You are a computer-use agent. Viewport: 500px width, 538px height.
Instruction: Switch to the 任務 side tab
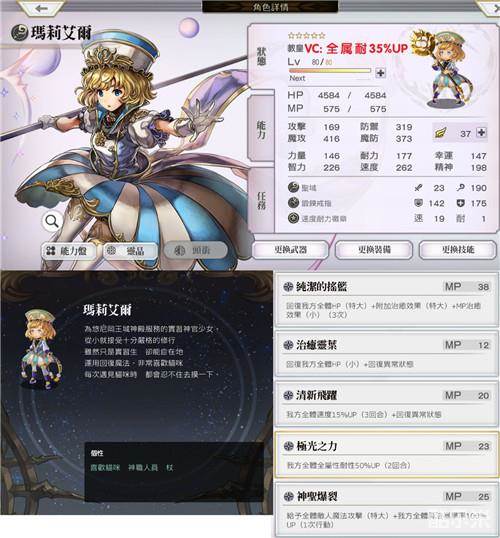[261, 201]
